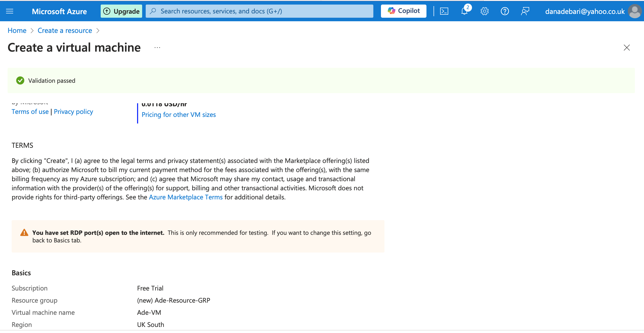The height and width of the screenshot is (333, 644).
Task: Open the hamburger portal menu
Action: pyautogui.click(x=10, y=11)
